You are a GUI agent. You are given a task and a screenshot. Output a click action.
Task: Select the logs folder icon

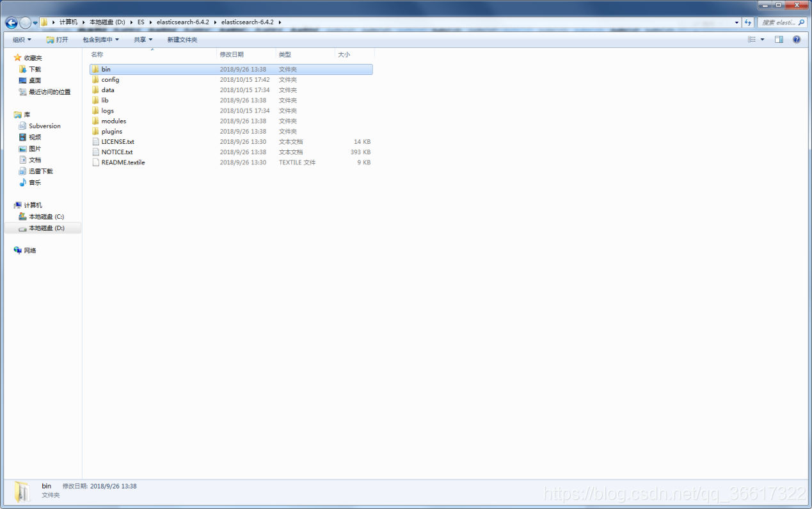(x=95, y=111)
